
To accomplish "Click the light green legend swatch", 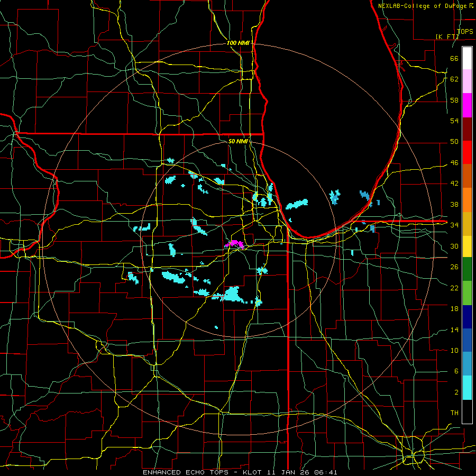I will point(467,293).
